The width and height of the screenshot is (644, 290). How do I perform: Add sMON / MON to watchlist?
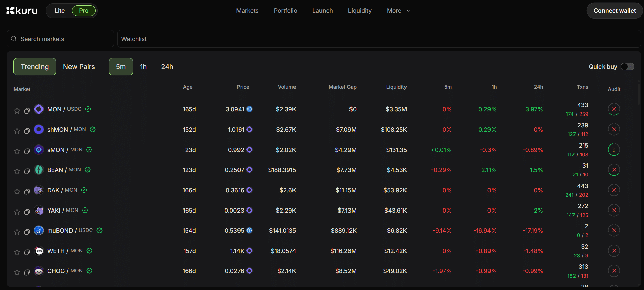17,151
